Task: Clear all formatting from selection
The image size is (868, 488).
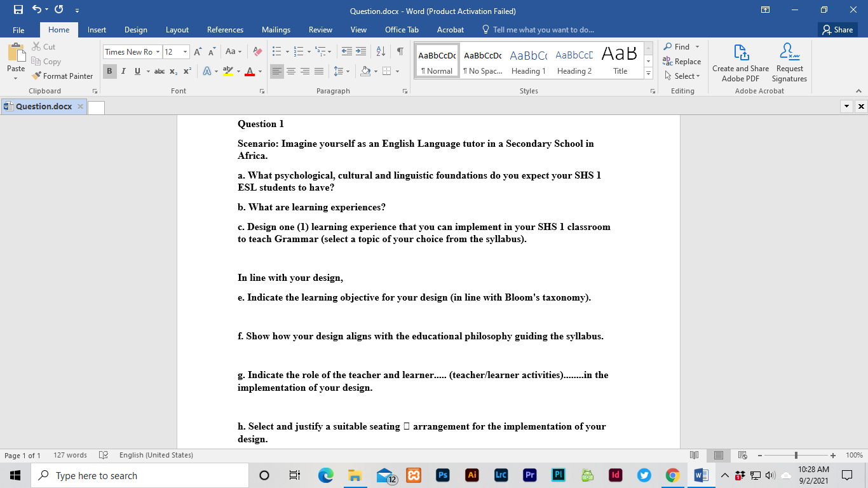Action: (x=257, y=51)
